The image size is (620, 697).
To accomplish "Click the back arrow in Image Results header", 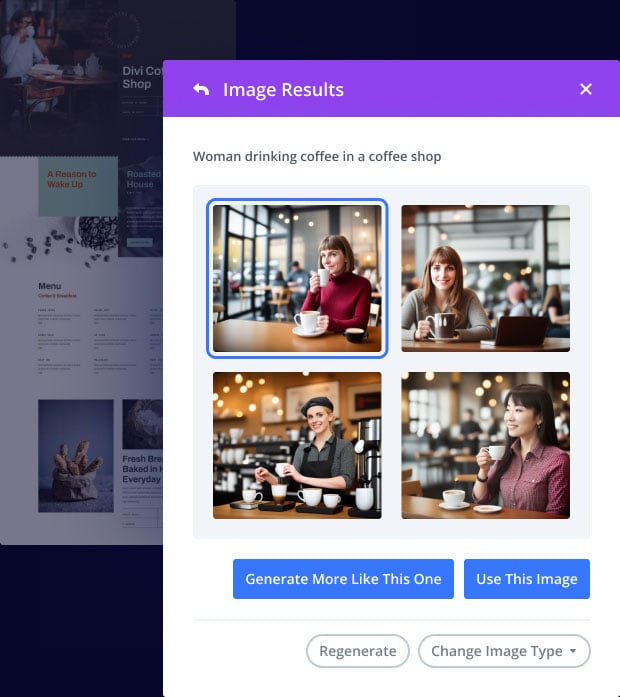I will pos(201,89).
